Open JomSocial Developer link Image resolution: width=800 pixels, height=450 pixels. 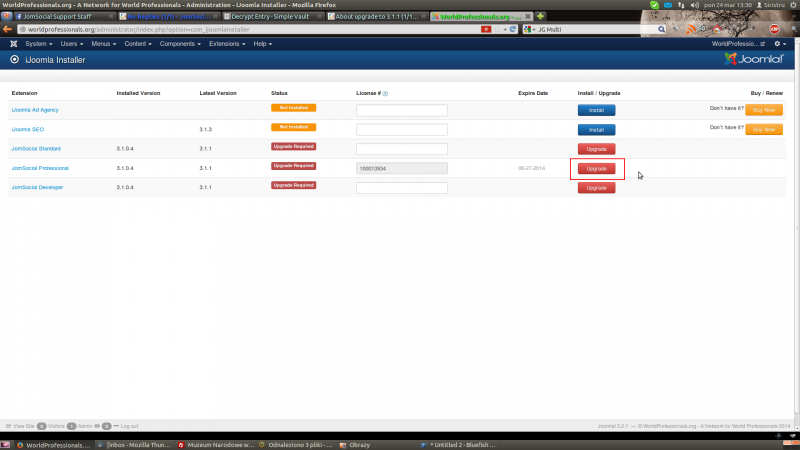(x=37, y=187)
